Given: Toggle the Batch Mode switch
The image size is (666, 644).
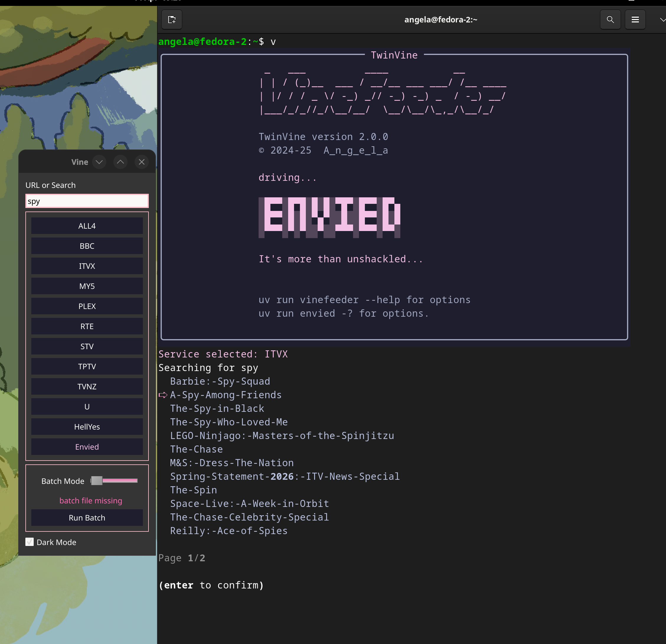Looking at the screenshot, I should [x=114, y=480].
